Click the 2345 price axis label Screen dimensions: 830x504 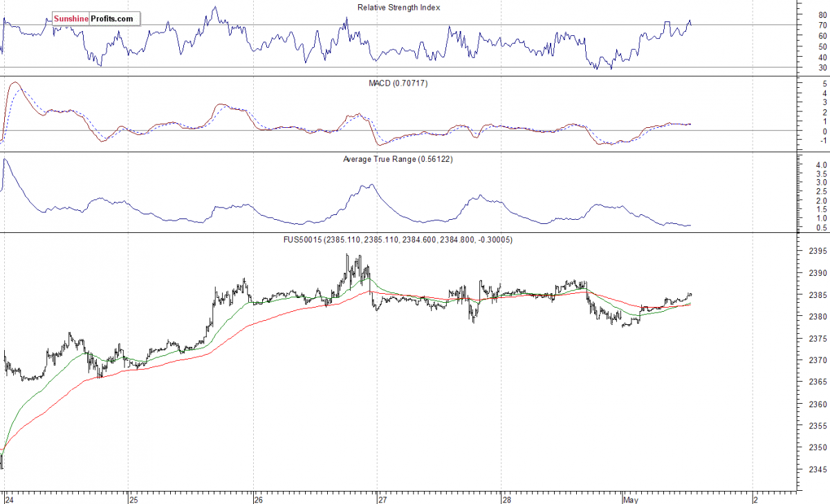(817, 469)
